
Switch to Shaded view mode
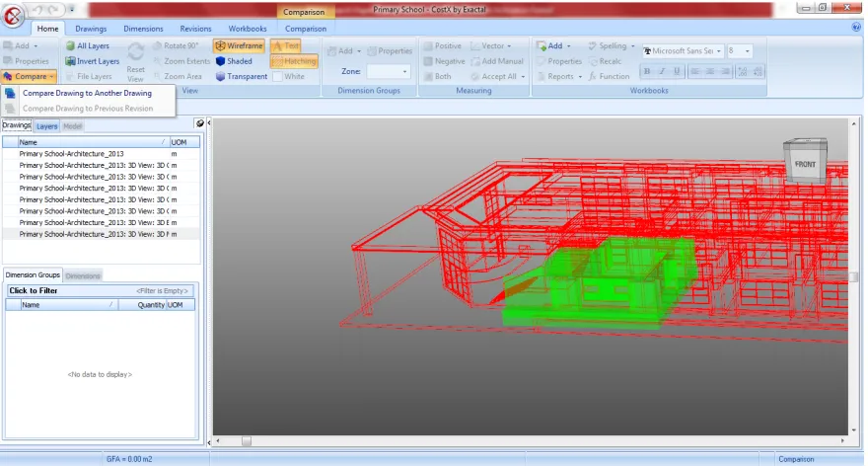[x=234, y=61]
